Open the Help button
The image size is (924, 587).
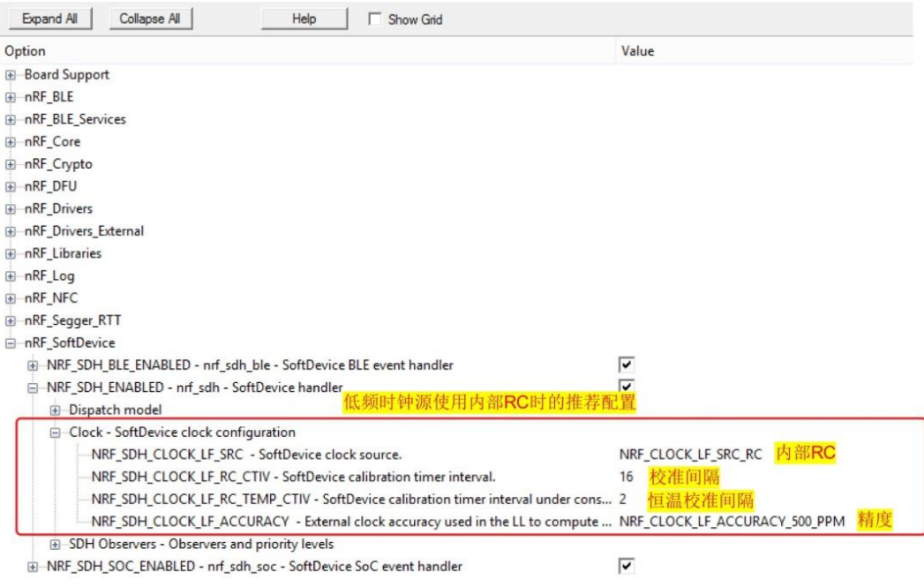pos(304,19)
